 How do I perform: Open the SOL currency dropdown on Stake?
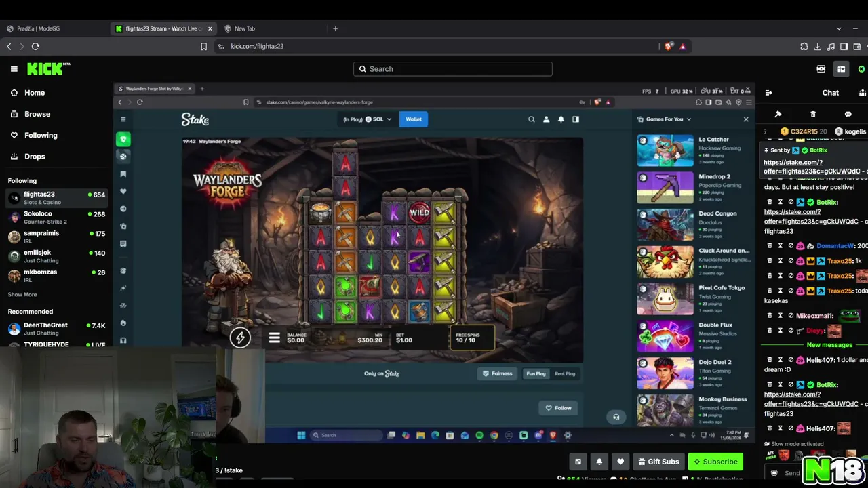[x=378, y=119]
